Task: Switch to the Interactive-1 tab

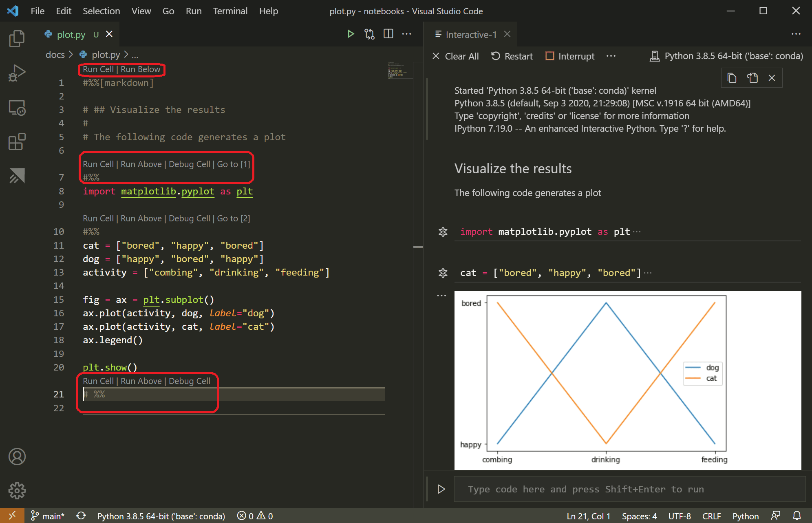Action: 471,34
